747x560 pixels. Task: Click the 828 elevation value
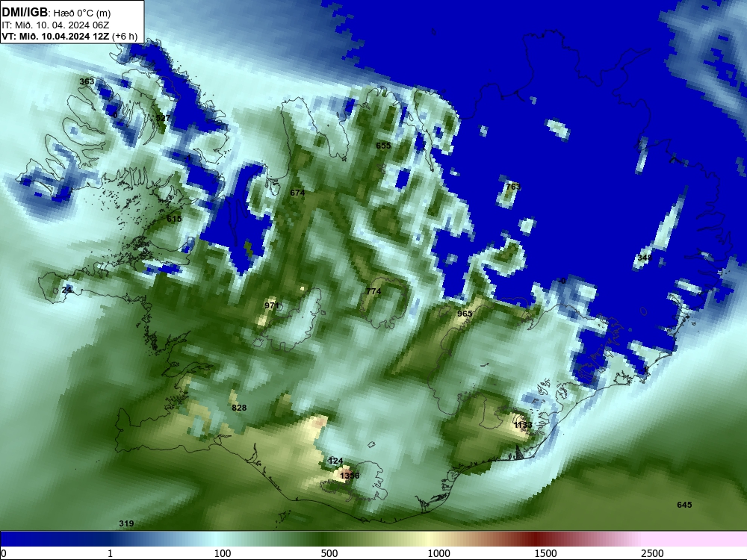click(x=239, y=408)
